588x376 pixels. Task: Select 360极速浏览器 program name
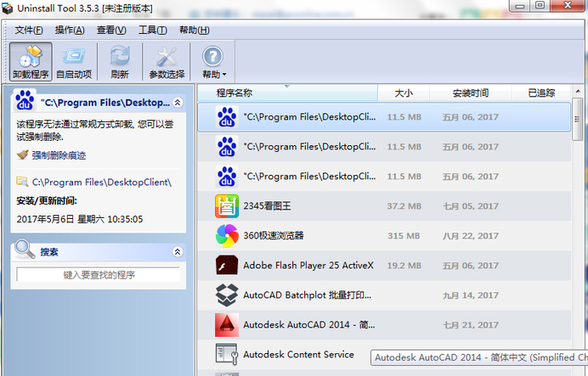tap(274, 236)
